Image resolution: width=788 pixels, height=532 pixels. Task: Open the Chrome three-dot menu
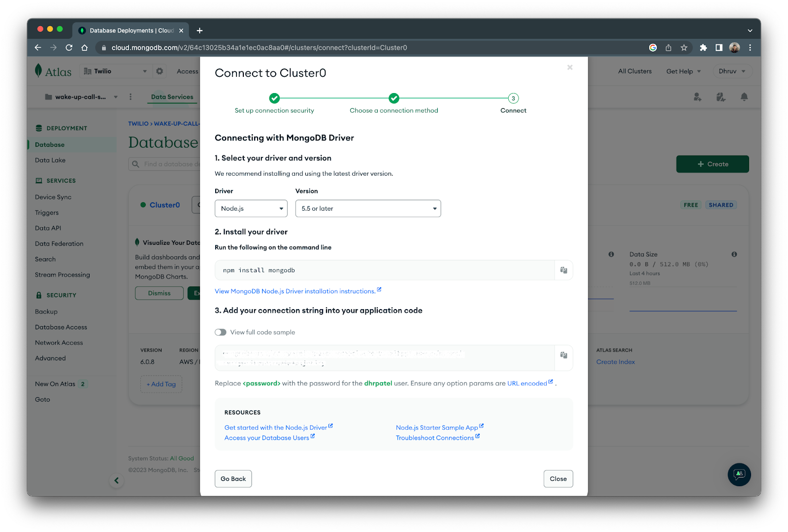point(750,48)
